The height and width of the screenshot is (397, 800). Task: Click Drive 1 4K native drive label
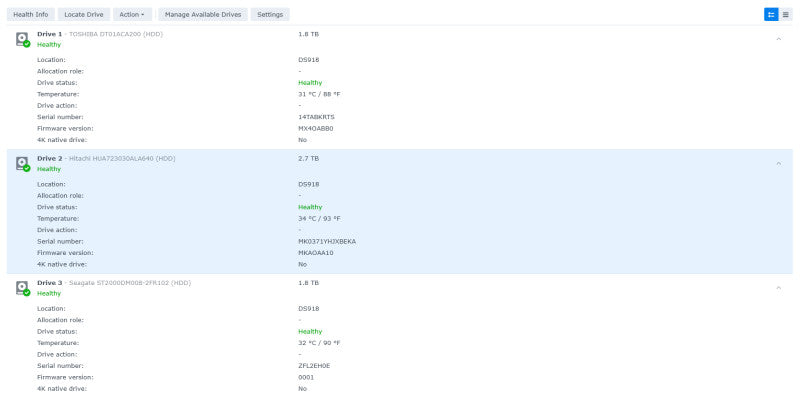click(x=62, y=140)
